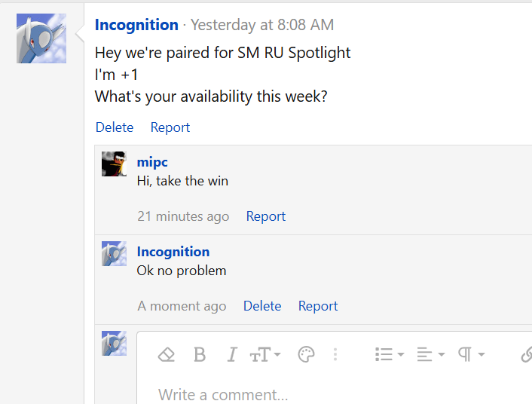532x404 pixels.
Task: Click Incognition's large avatar beside the post
Action: tap(41, 38)
